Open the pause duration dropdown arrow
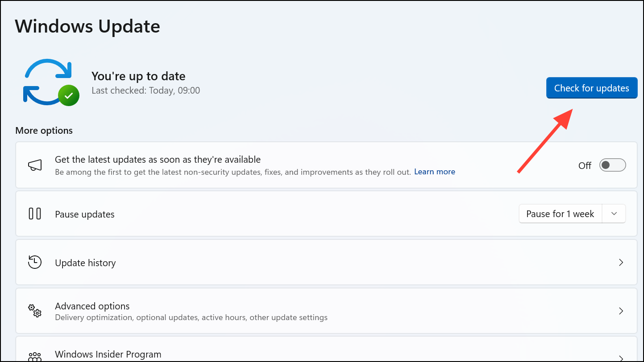 (x=614, y=214)
